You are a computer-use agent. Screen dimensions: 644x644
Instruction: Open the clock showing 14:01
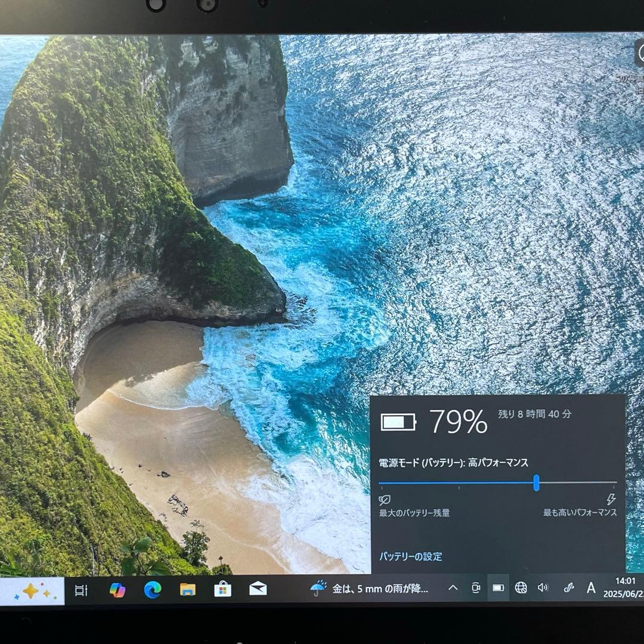point(623,587)
